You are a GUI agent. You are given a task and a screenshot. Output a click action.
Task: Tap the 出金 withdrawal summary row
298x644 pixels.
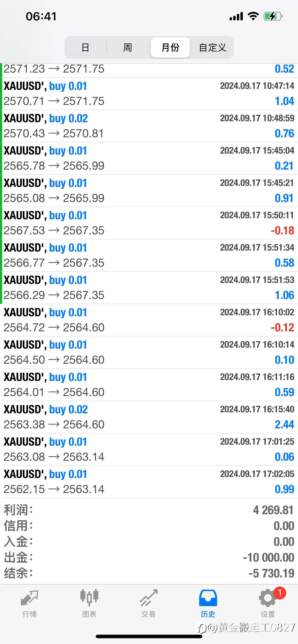coord(149,558)
